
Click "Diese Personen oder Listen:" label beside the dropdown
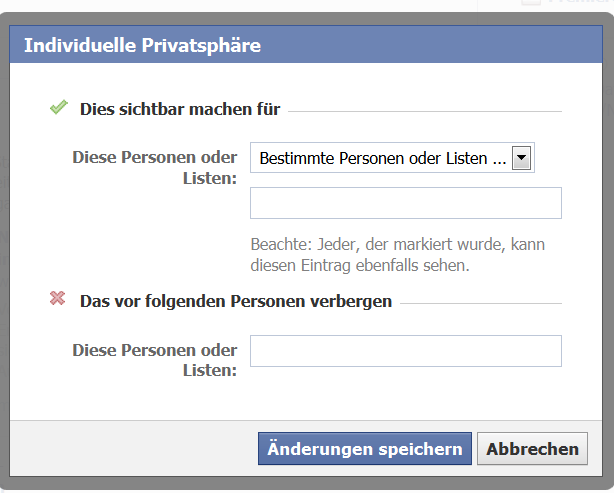[155, 167]
